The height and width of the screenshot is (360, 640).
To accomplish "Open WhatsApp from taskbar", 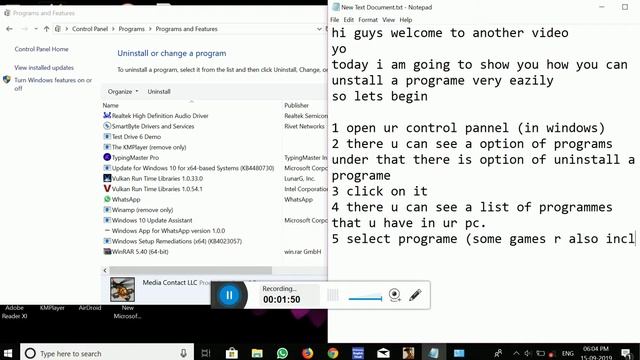I will click(x=282, y=353).
